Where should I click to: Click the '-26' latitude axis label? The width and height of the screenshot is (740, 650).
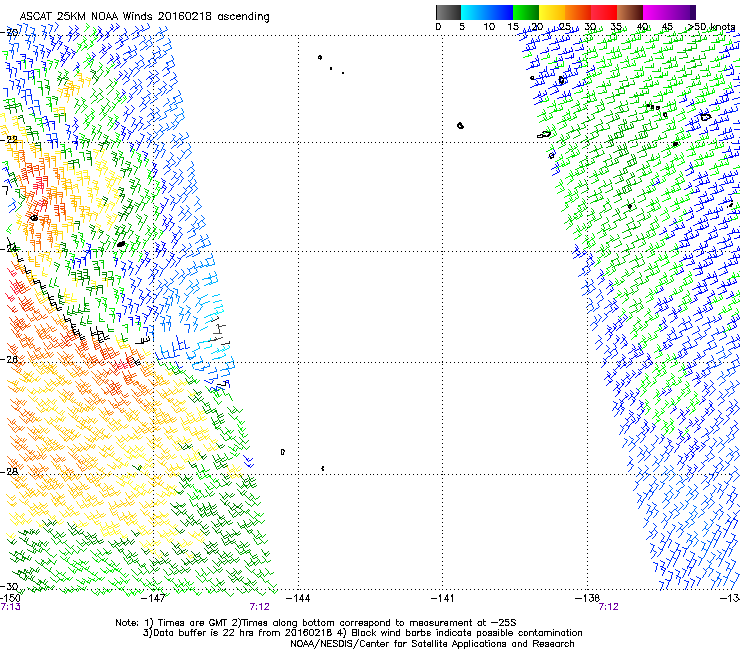pos(9,360)
